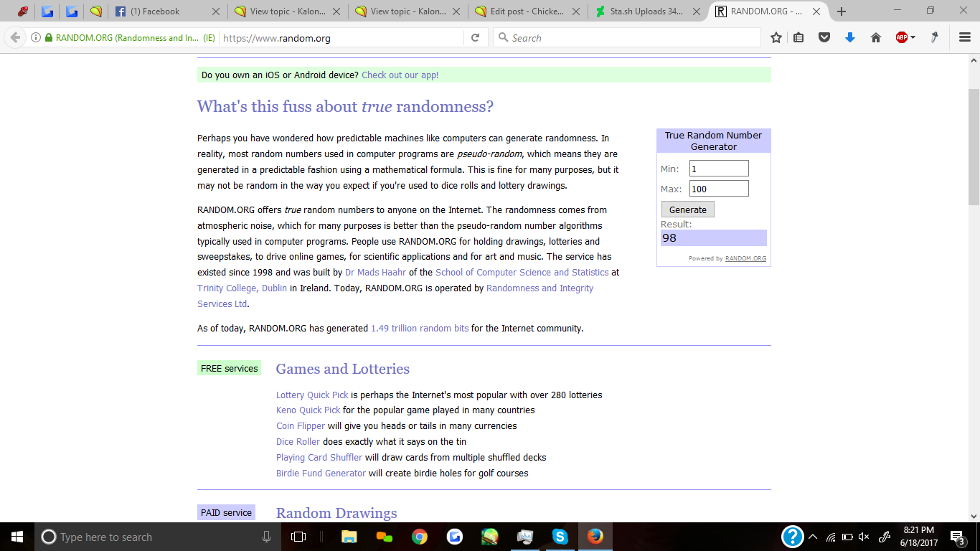Focus the browser Search box

coord(626,38)
